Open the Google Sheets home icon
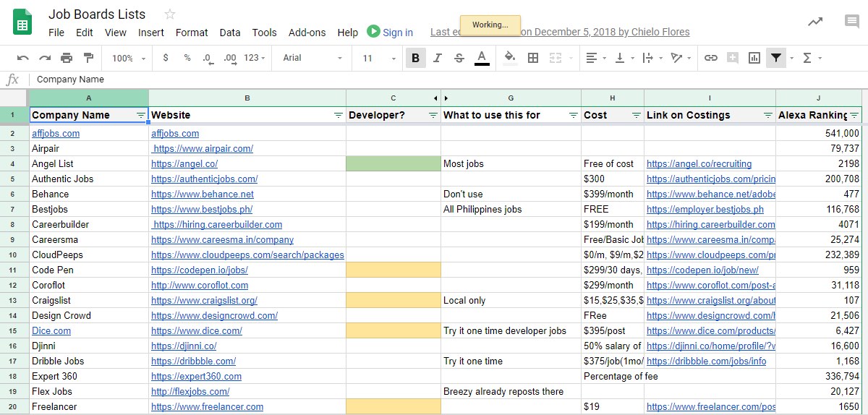Viewport: 868px width, 415px height. pyautogui.click(x=22, y=22)
